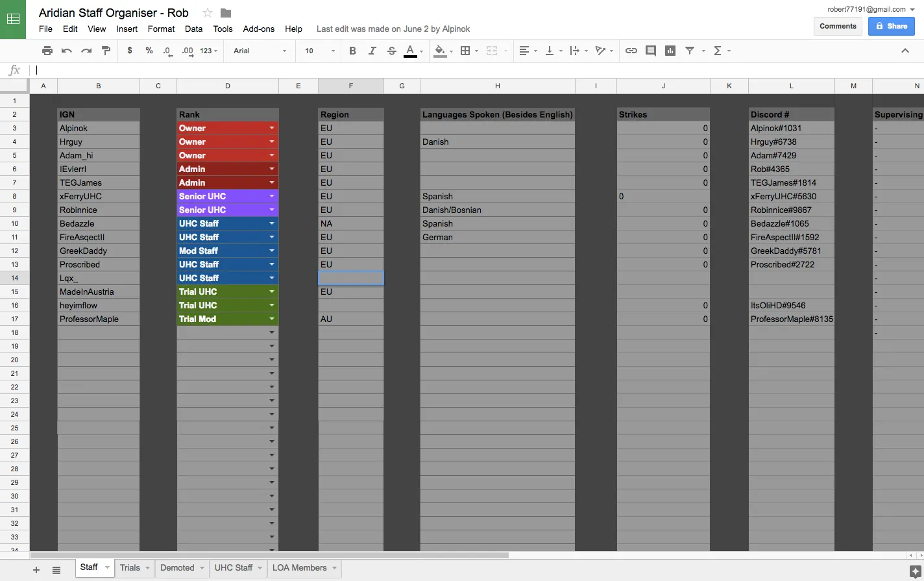The height and width of the screenshot is (581, 924).
Task: Click the blue Share button
Action: coord(891,26)
